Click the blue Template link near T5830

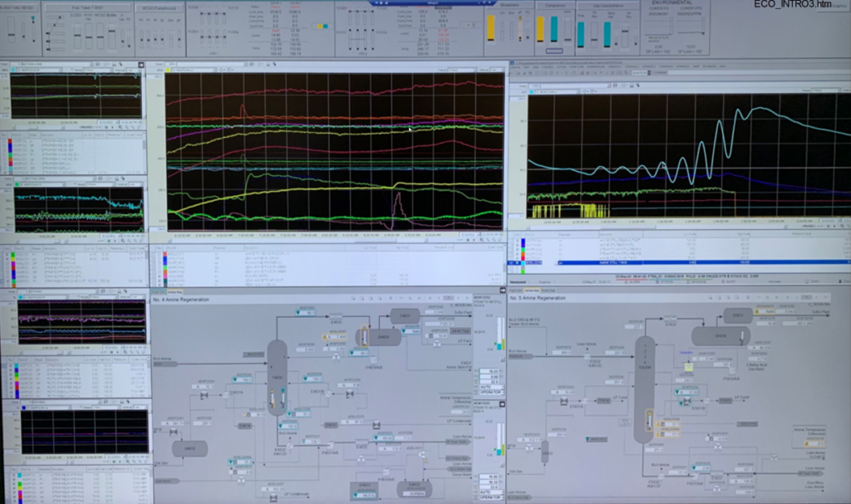(x=686, y=353)
